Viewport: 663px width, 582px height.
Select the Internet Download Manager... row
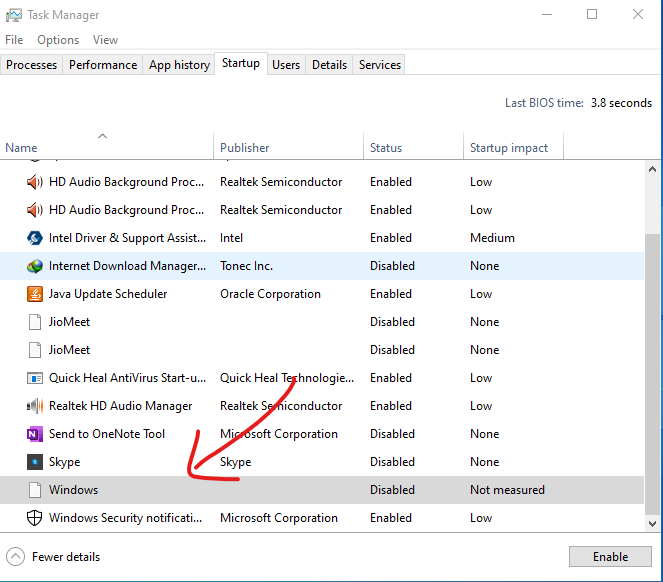tap(322, 266)
